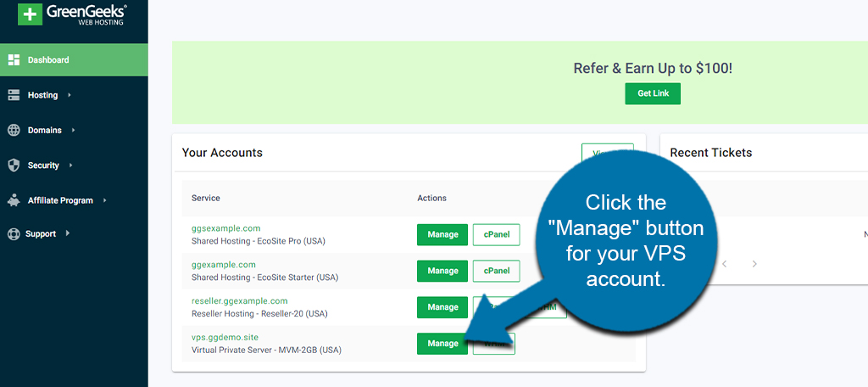Click the Get Link button

[x=653, y=93]
